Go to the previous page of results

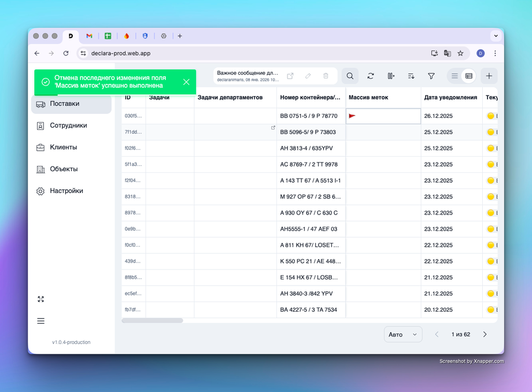click(x=437, y=334)
